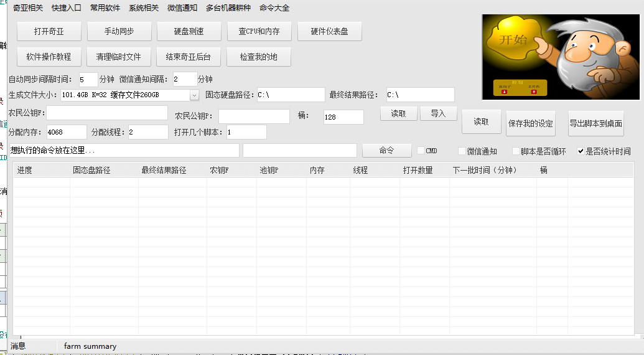Open the 常用软件 menu
Viewport: 644px width, 355px height.
tap(105, 8)
